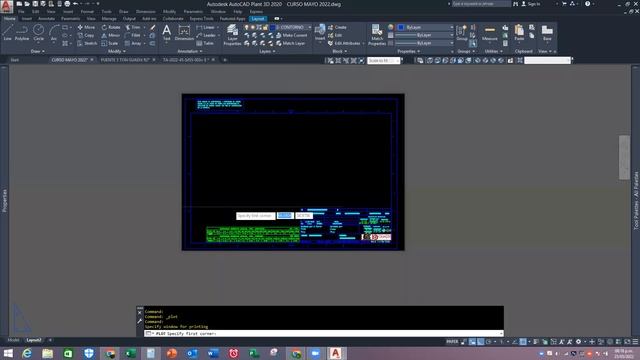Select the Measure utility
This screenshot has width=640, height=360.
tap(489, 32)
